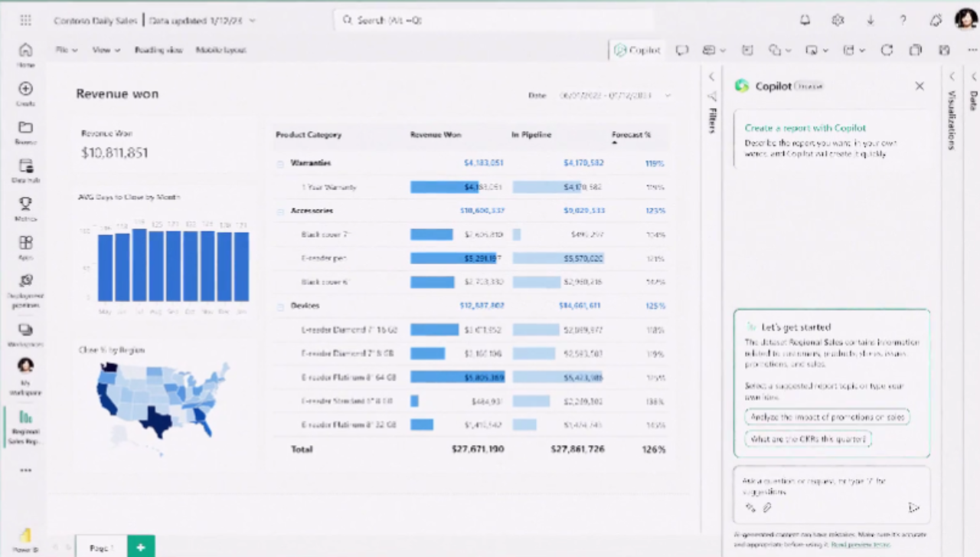Expand the Filters pane chevron
The height and width of the screenshot is (557, 980).
pyautogui.click(x=711, y=77)
